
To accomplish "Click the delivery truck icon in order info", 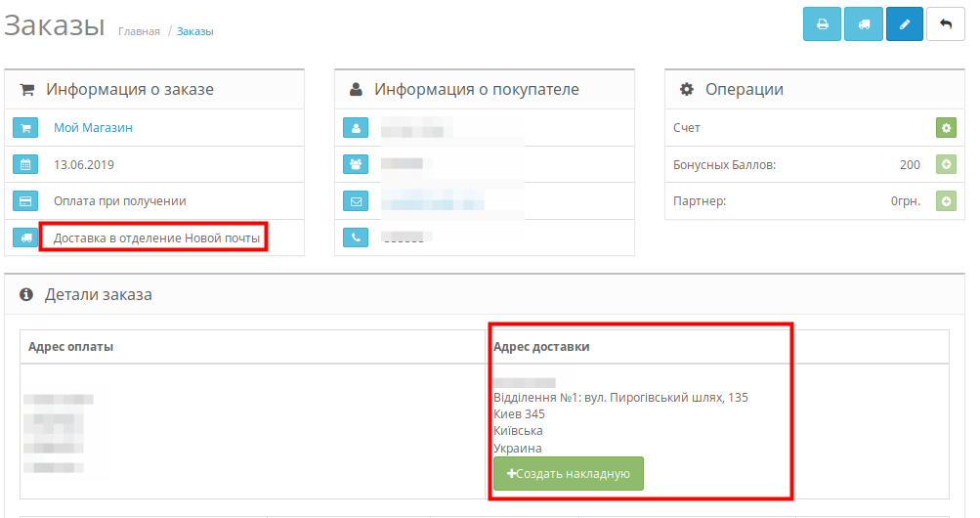I will click(x=25, y=237).
